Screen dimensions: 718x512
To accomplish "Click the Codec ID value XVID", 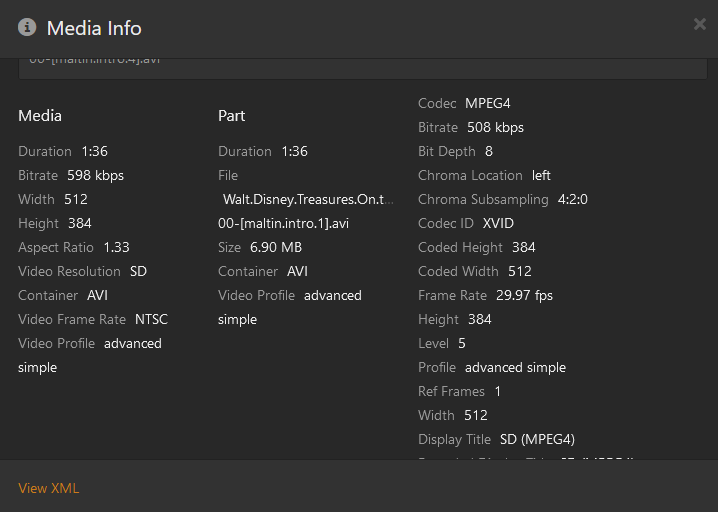I will [498, 223].
